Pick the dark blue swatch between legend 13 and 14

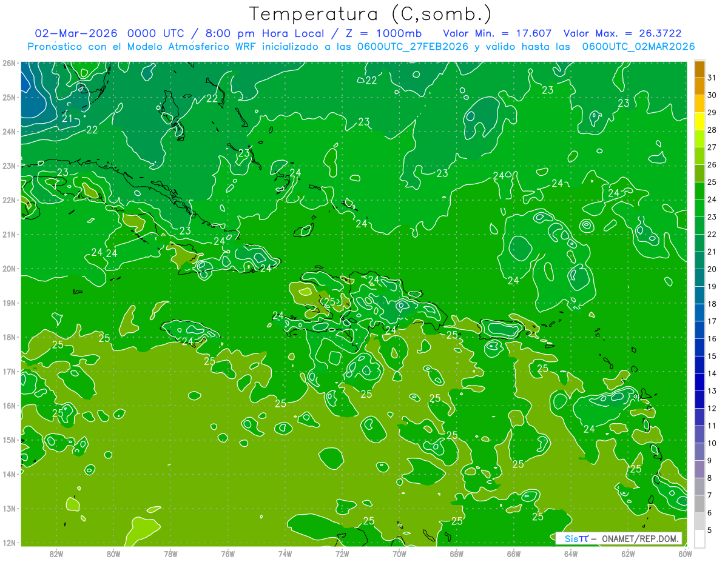[699, 382]
